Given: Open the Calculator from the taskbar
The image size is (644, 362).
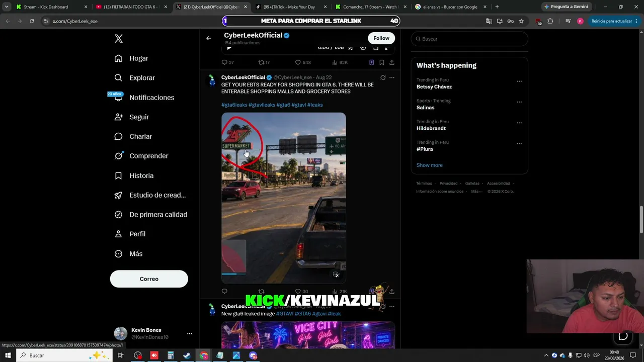Looking at the screenshot, I should click(x=171, y=355).
